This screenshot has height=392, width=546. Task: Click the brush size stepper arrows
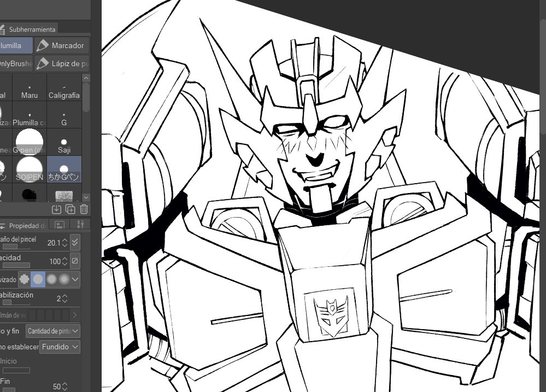65,243
